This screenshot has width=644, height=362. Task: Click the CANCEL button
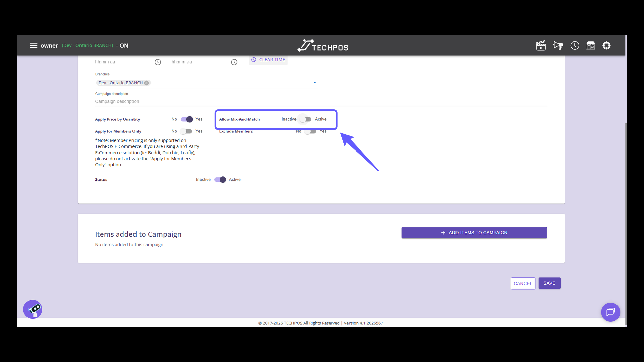pos(523,283)
